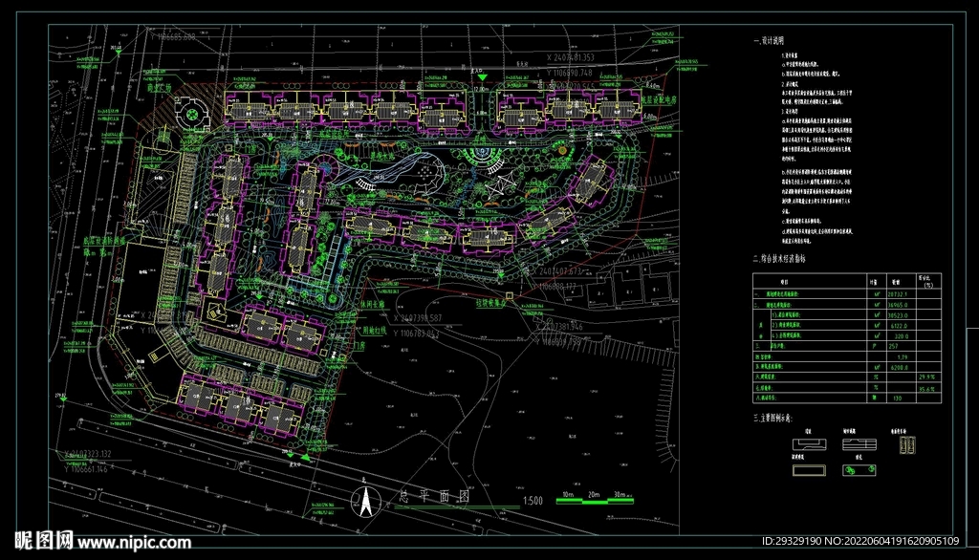This screenshot has height=560, width=979.
Task: Click table value 6122.0
Action: (x=899, y=326)
